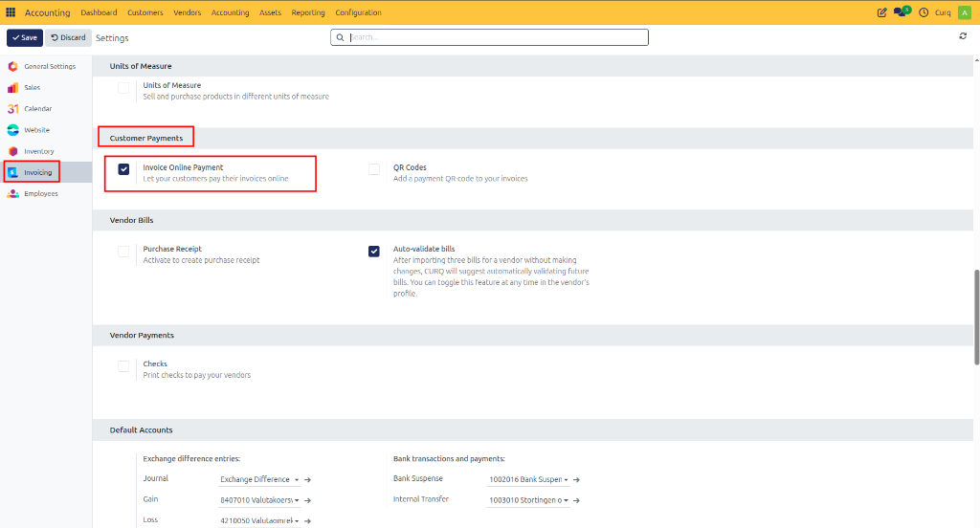The image size is (980, 528).
Task: Click the Customer Payments section heading
Action: point(146,138)
